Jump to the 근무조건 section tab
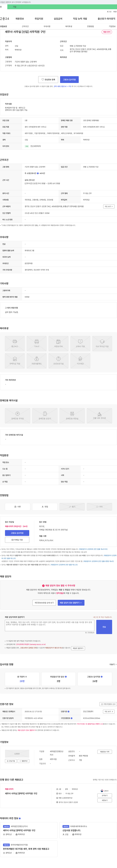This screenshot has width=117, height=868. click(25, 26)
